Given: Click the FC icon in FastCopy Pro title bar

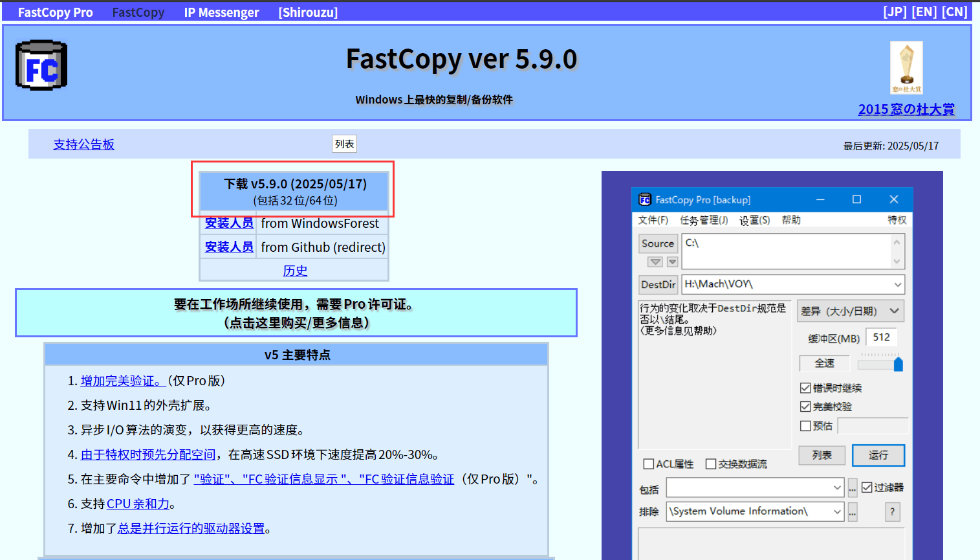Looking at the screenshot, I should 645,199.
